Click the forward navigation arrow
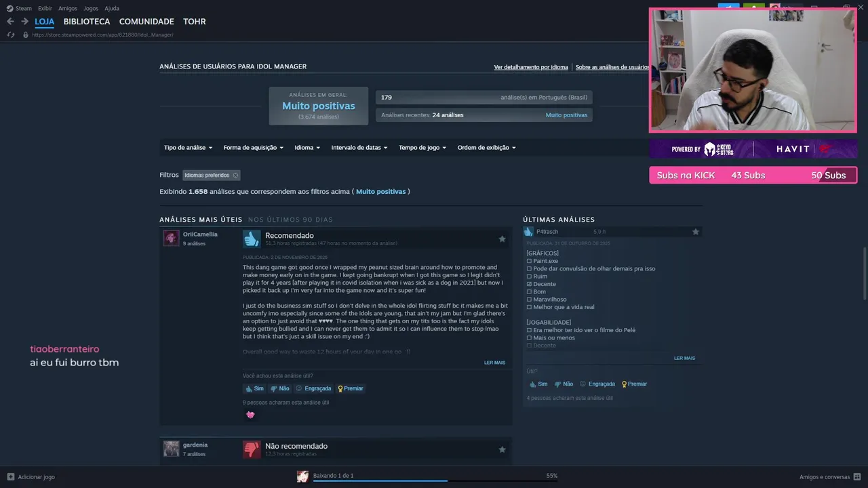The image size is (868, 488). [x=24, y=22]
